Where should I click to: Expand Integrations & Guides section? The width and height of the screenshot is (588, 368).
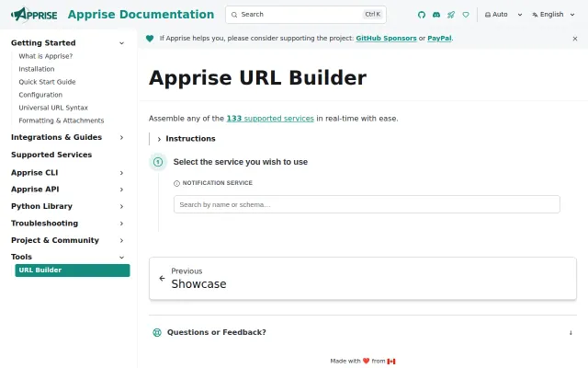pyautogui.click(x=121, y=137)
